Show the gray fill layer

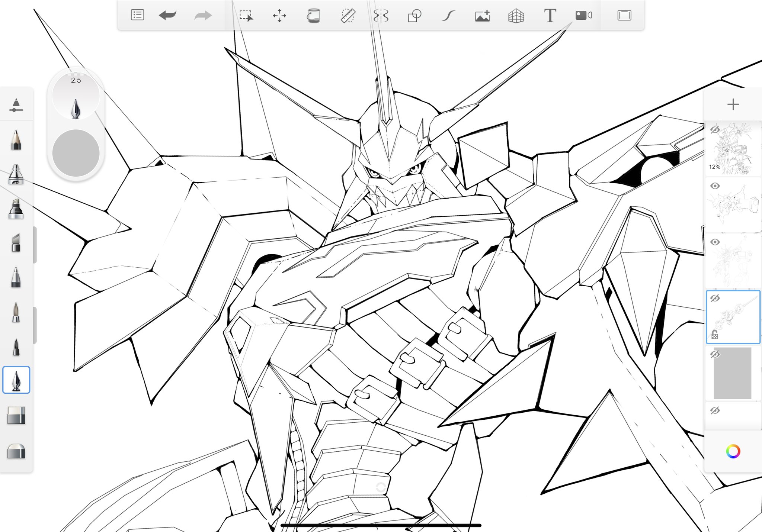[714, 354]
